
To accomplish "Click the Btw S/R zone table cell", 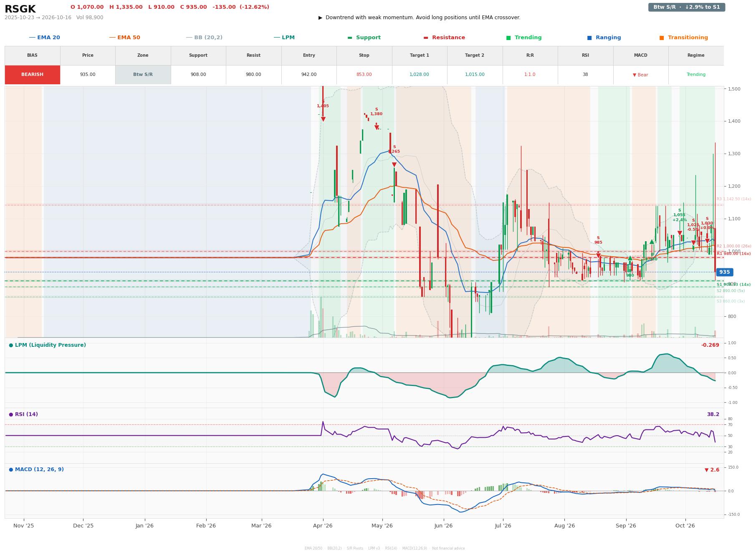I will [143, 75].
